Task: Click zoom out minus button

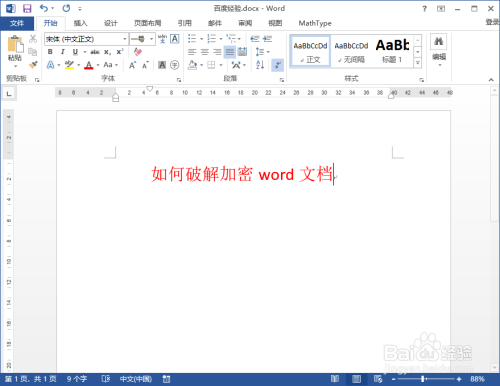Action: point(393,379)
